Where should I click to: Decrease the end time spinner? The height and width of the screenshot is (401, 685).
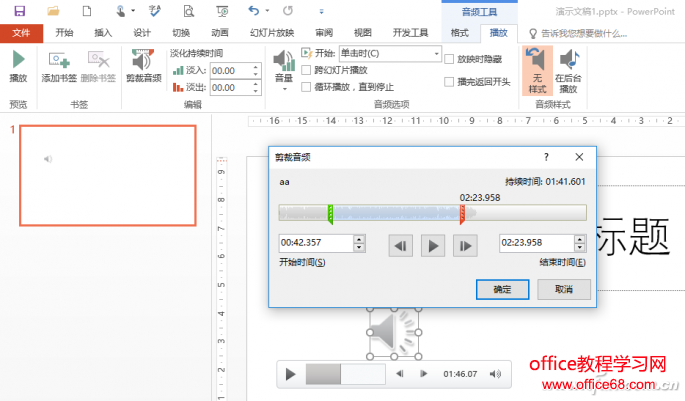pyautogui.click(x=580, y=247)
